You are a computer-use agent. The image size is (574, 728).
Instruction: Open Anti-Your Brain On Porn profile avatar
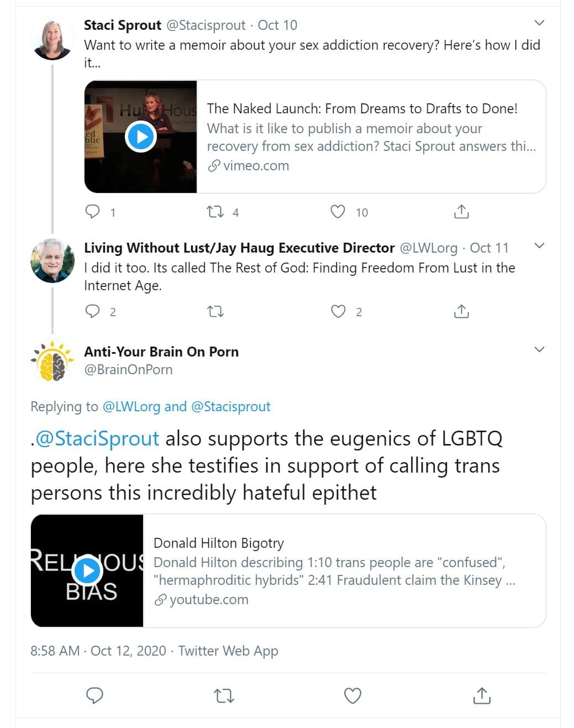click(x=52, y=360)
